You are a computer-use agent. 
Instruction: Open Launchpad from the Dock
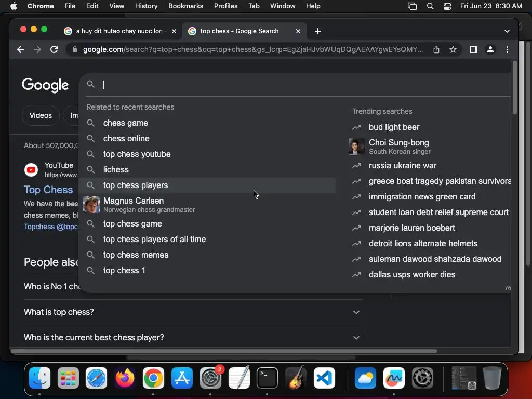click(x=68, y=378)
